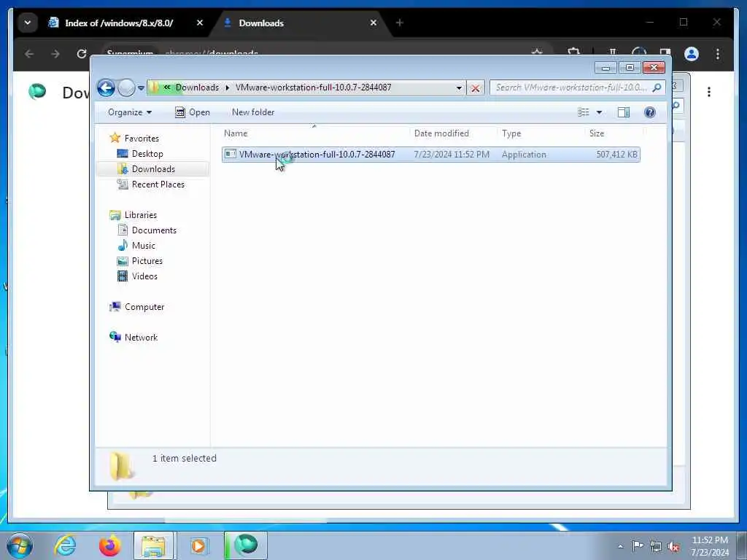
Task: Open the recent locations dropdown arrow
Action: tap(141, 88)
